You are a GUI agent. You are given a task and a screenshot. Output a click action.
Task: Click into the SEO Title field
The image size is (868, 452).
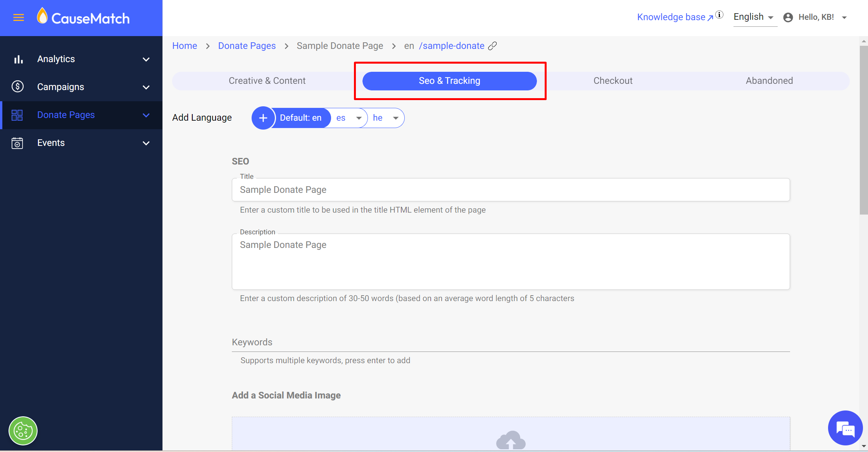click(x=510, y=190)
